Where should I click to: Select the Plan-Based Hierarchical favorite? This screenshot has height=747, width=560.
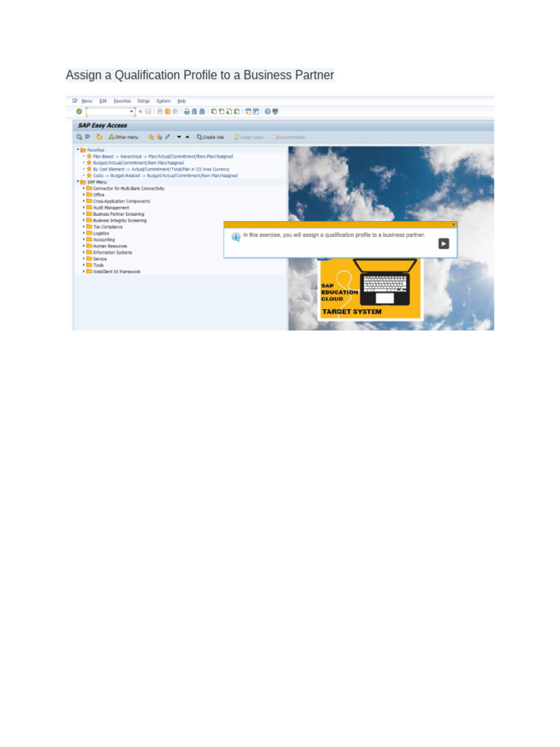click(163, 156)
